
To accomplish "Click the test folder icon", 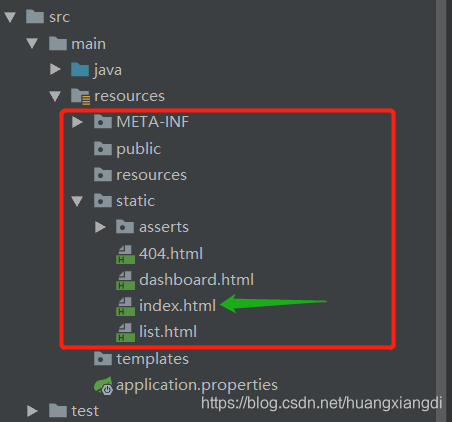I will coord(58,411).
